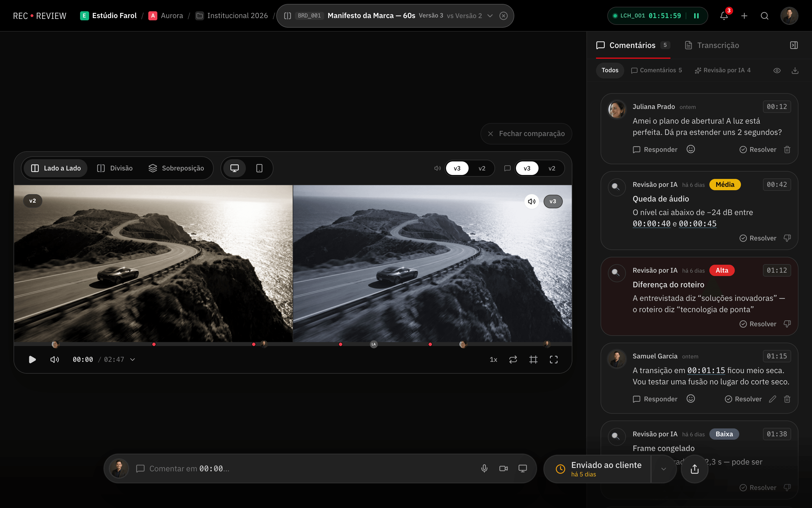Start voice comment with the microphone icon

tap(484, 468)
